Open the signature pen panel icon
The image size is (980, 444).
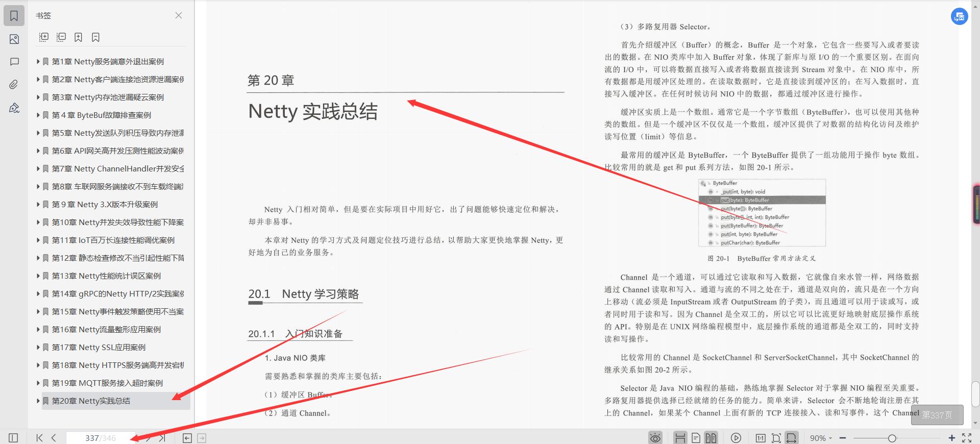pos(14,108)
